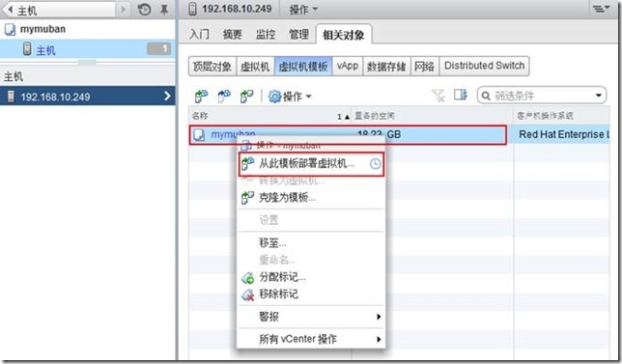Viewport: 622px width, 364px height.
Task: Click the third clone-template toolbar icon
Action: pyautogui.click(x=246, y=96)
